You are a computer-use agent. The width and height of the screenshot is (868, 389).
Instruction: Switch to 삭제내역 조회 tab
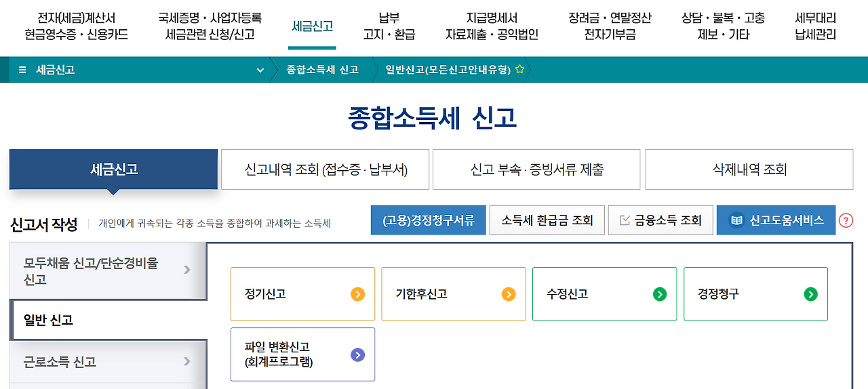(749, 169)
